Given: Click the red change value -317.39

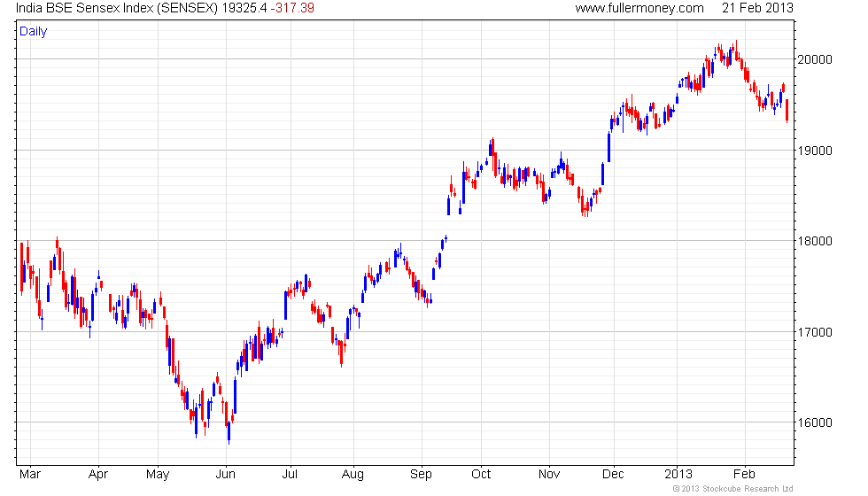Looking at the screenshot, I should [292, 8].
